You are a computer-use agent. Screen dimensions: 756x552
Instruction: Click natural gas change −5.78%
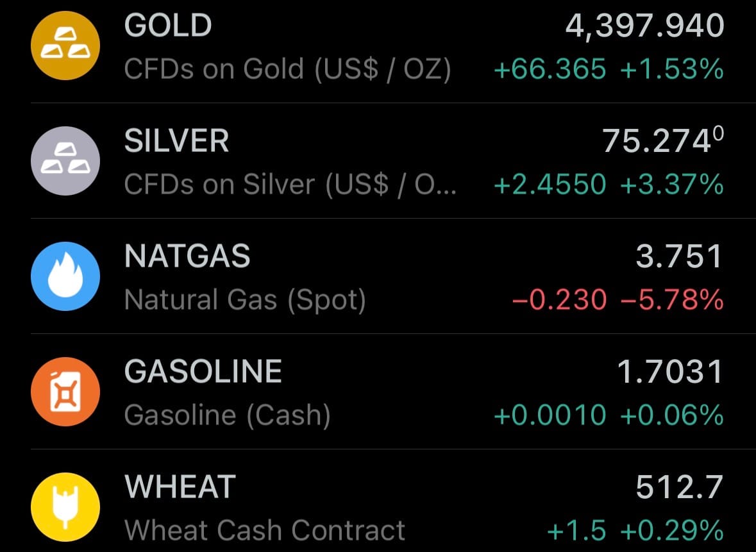[672, 299]
